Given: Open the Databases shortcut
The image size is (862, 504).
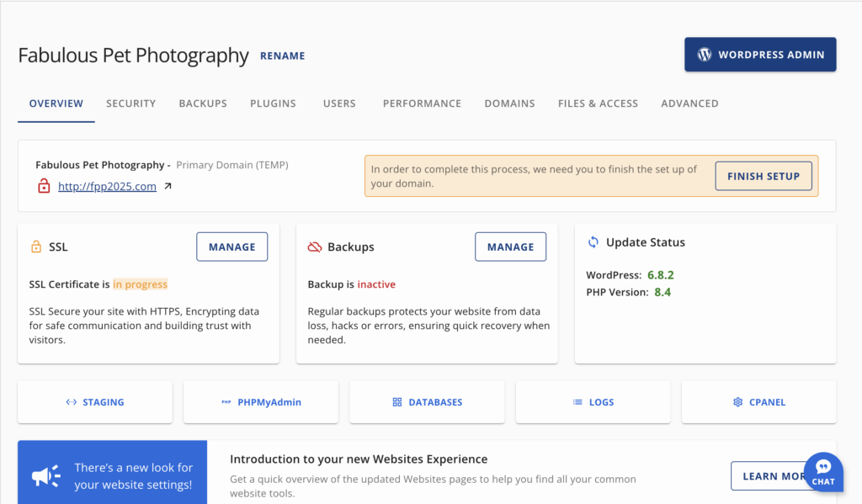Looking at the screenshot, I should click(427, 402).
